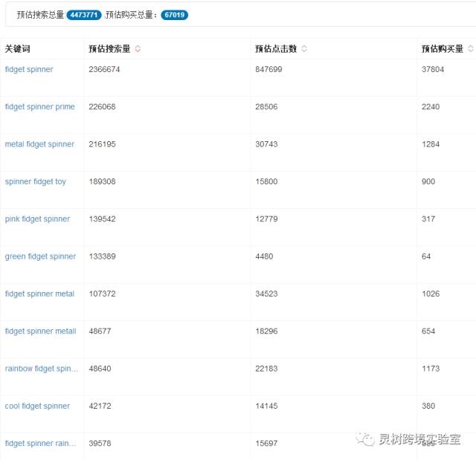Select click count value 22183
This screenshot has height=460, width=476.
266,369
